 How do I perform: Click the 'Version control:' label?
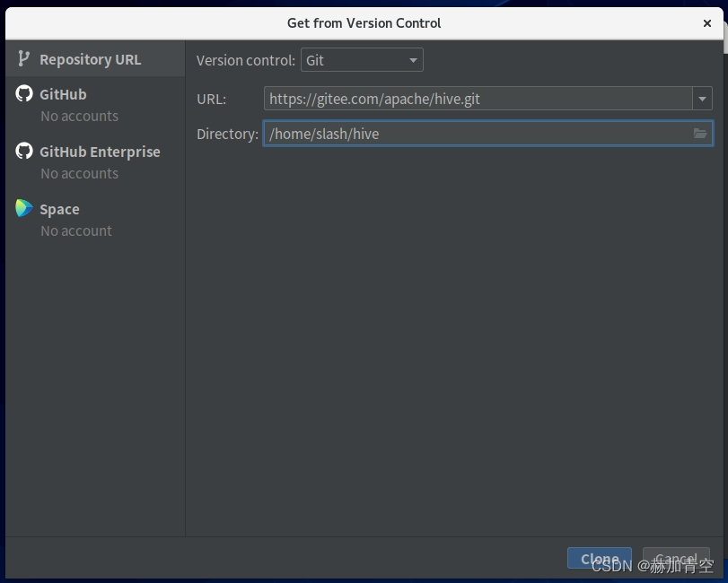[x=246, y=60]
